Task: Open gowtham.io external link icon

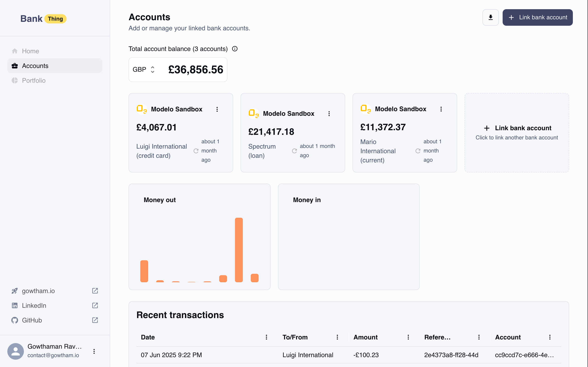Action: coord(95,291)
